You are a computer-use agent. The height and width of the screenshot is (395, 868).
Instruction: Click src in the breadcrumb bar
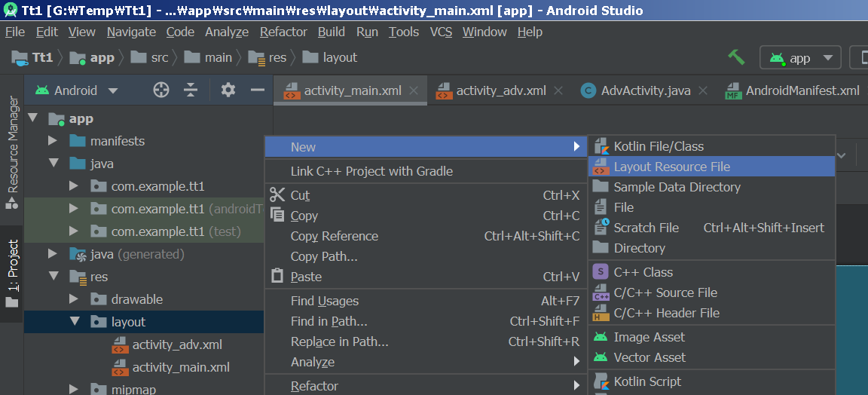point(150,57)
